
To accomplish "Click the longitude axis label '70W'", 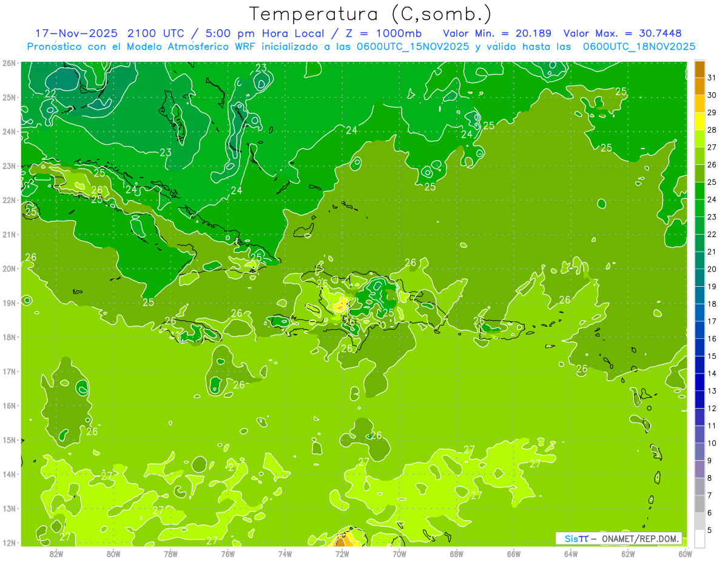I will pyautogui.click(x=399, y=554).
